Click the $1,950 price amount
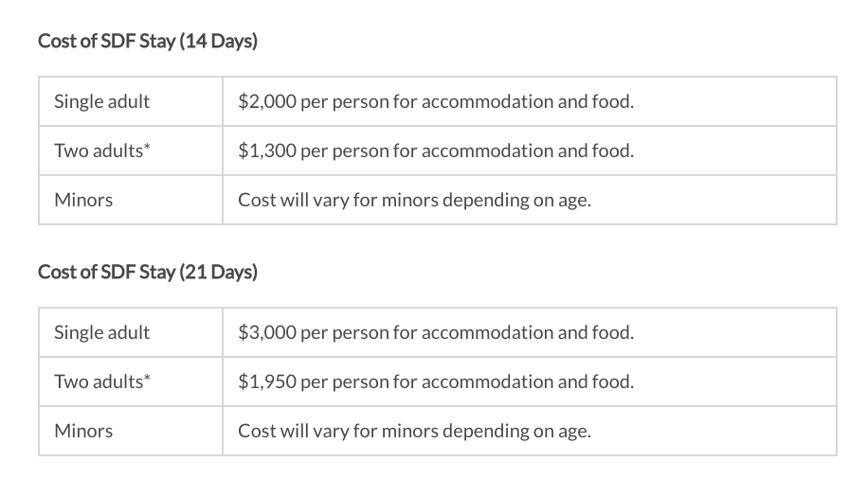868x479 pixels. (267, 381)
